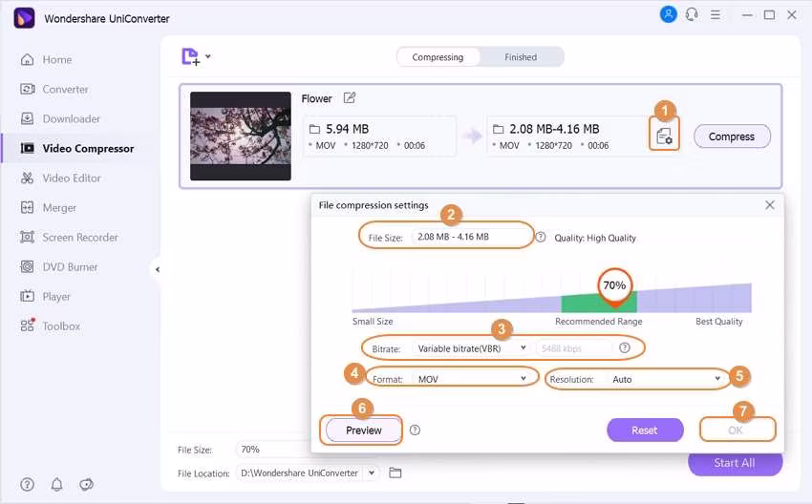Image resolution: width=812 pixels, height=504 pixels.
Task: Click the Converter icon
Action: (x=27, y=89)
